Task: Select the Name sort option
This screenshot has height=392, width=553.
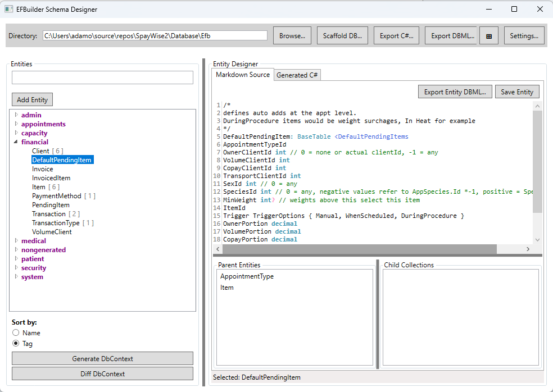Action: [16, 332]
